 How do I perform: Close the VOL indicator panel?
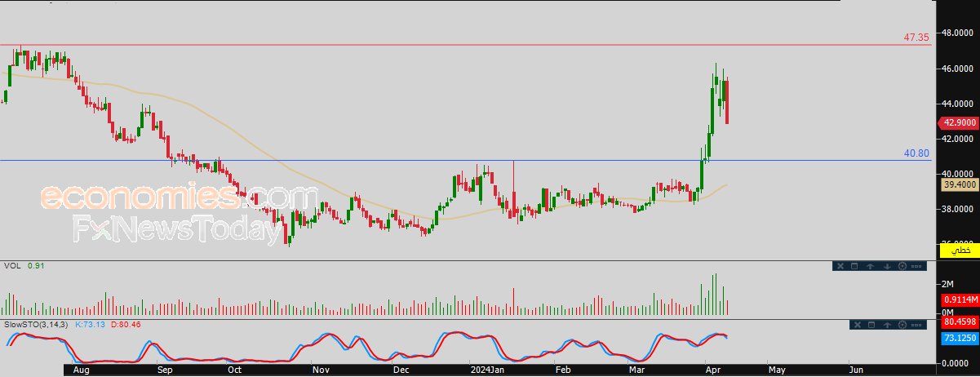pos(840,266)
